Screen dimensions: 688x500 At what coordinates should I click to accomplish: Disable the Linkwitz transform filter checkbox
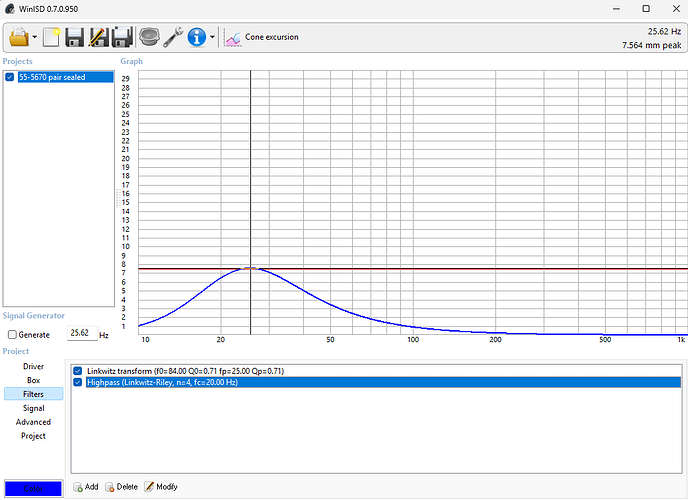click(79, 371)
